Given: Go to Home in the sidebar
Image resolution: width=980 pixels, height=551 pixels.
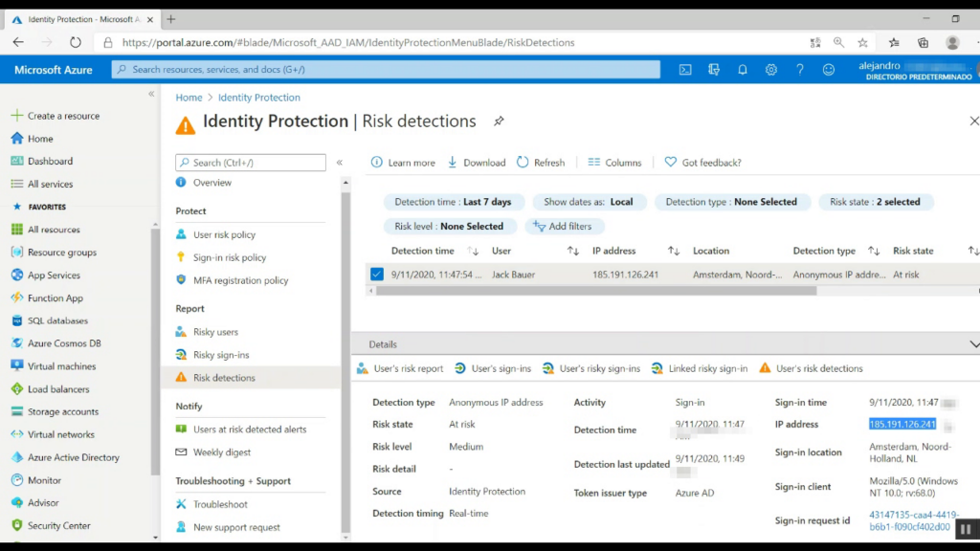Looking at the screenshot, I should point(40,139).
